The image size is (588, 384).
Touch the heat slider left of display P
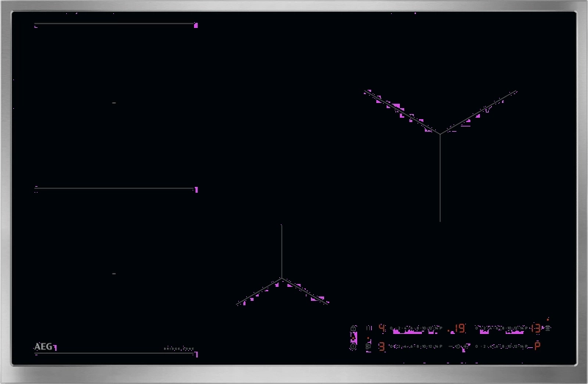(x=501, y=346)
